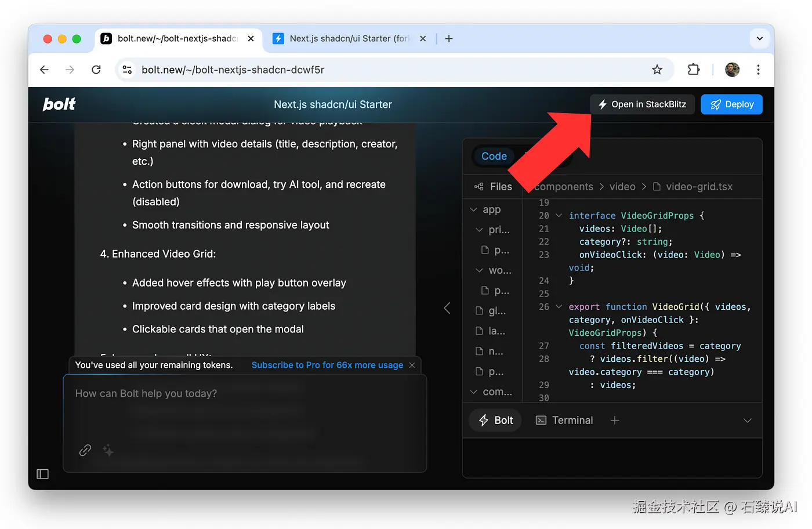The image size is (812, 529).
Task: Fold the VideoGrid function at line 26
Action: click(559, 307)
